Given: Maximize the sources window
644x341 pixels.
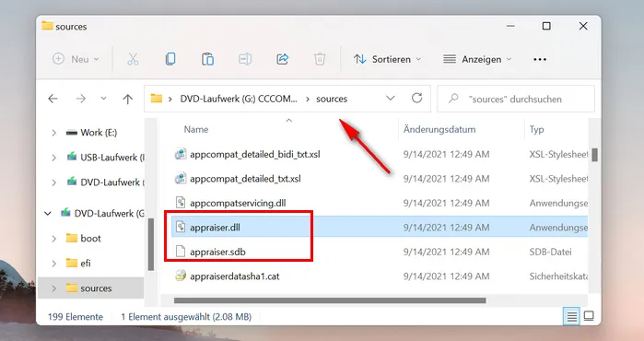Looking at the screenshot, I should point(546,26).
